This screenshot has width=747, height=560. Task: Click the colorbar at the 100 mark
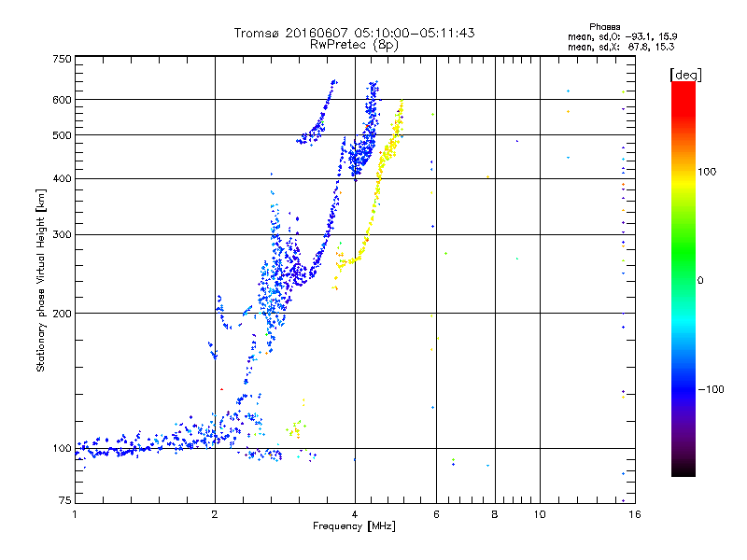pos(684,172)
